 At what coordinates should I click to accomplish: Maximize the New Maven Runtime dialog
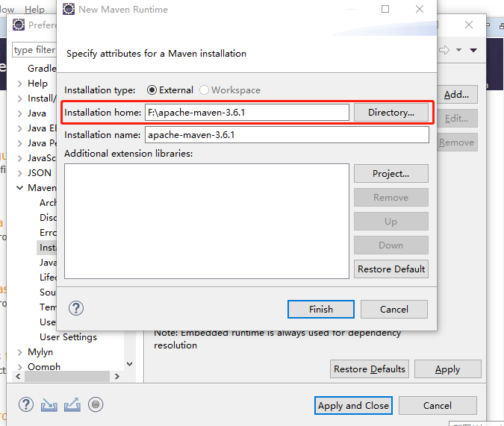click(x=385, y=9)
